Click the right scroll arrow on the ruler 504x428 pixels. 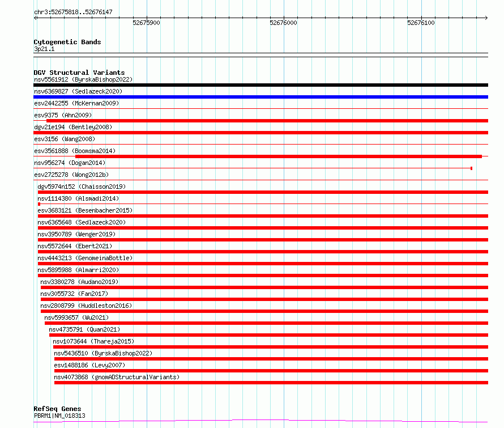tap(486, 18)
